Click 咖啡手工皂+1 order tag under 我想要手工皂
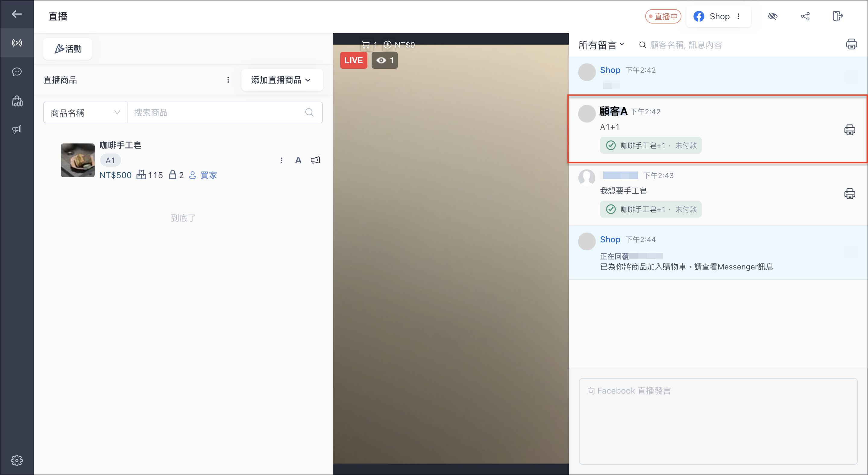The width and height of the screenshot is (868, 475). point(651,209)
